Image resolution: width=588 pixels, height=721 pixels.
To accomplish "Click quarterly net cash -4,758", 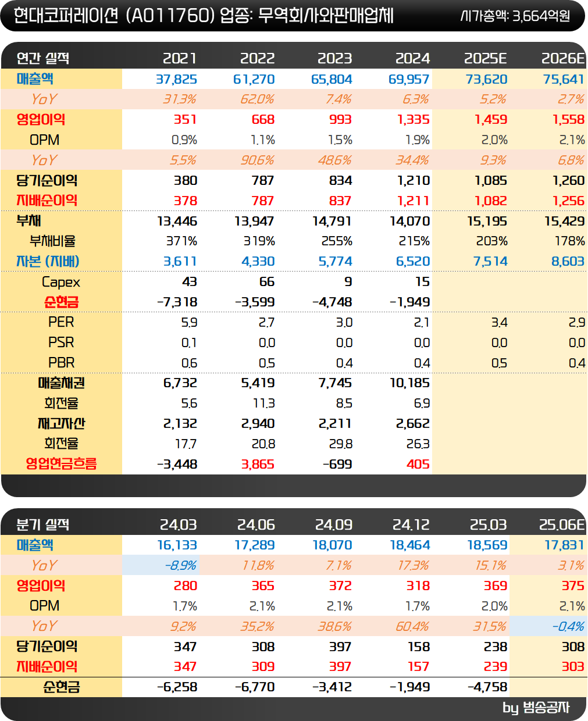I will coord(487,687).
